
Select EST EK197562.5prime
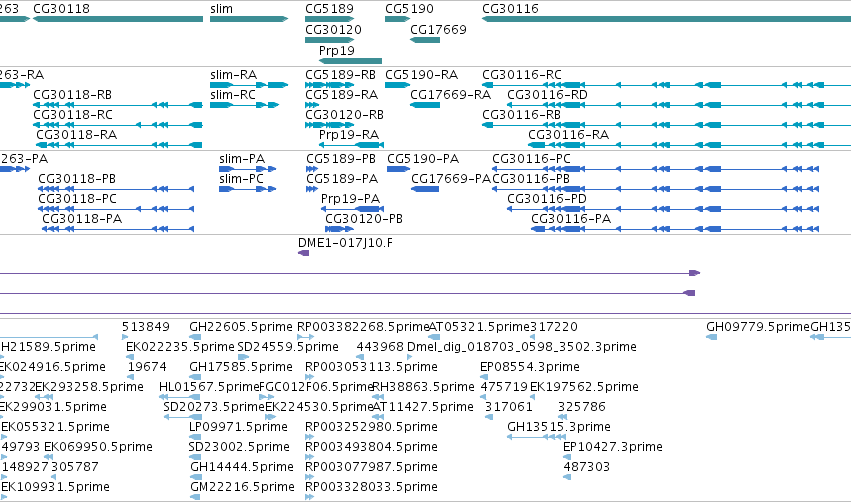tap(584, 387)
